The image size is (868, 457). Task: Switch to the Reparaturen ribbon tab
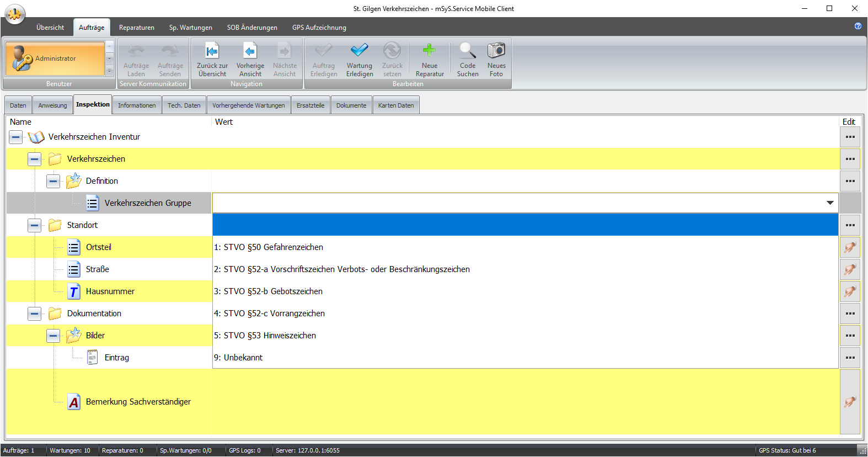click(136, 28)
